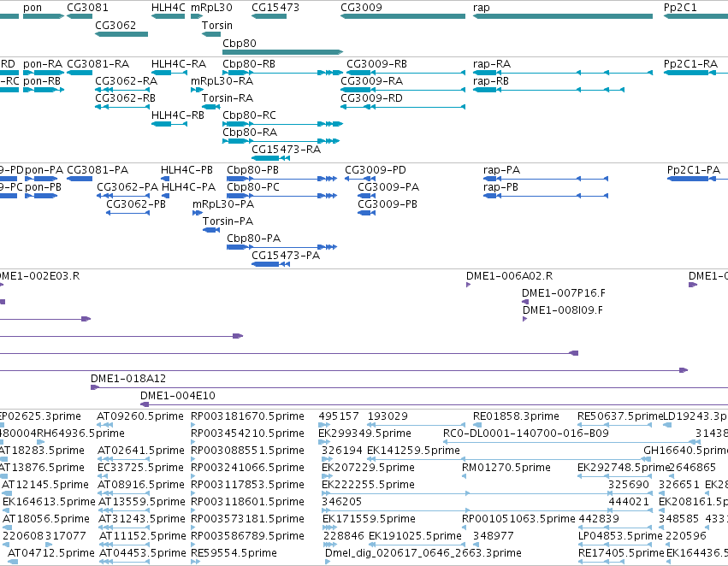This screenshot has height=566, width=728.
Task: Select BAC end DME1-007P16.F label
Action: pos(564,292)
